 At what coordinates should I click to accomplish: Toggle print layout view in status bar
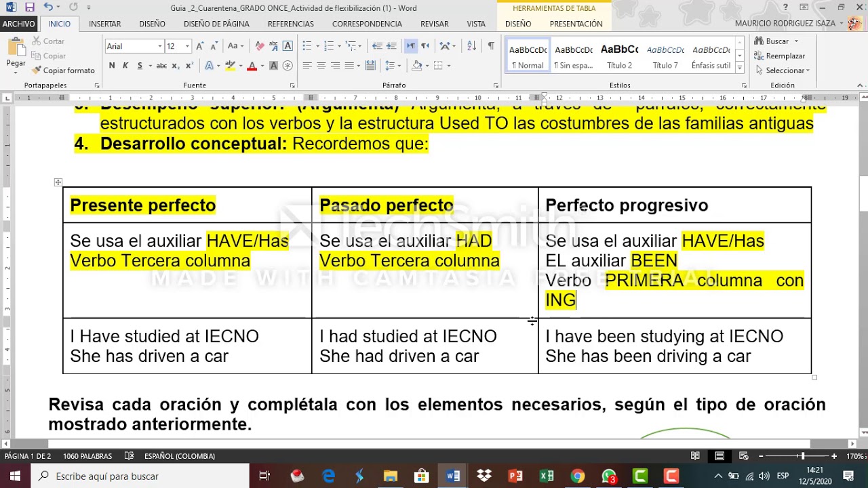coord(719,456)
